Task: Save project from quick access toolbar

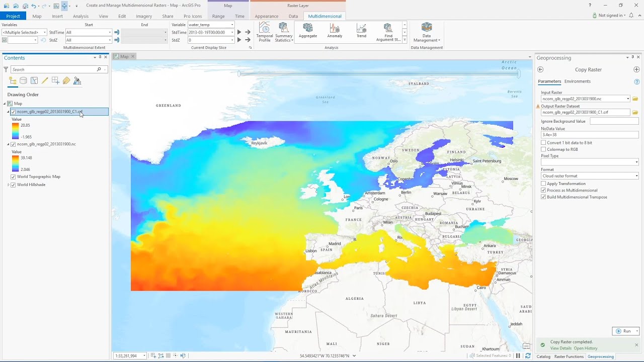Action: tap(25, 6)
